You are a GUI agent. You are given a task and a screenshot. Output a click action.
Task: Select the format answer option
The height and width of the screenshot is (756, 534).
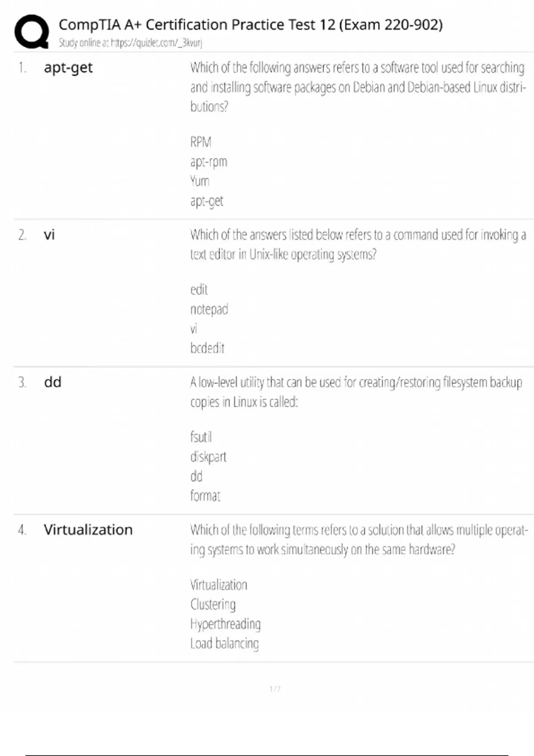[205, 495]
